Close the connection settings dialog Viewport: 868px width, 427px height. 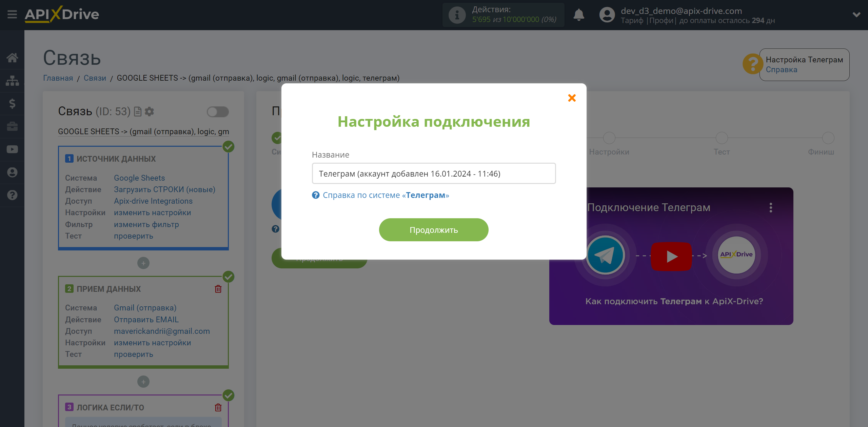572,98
